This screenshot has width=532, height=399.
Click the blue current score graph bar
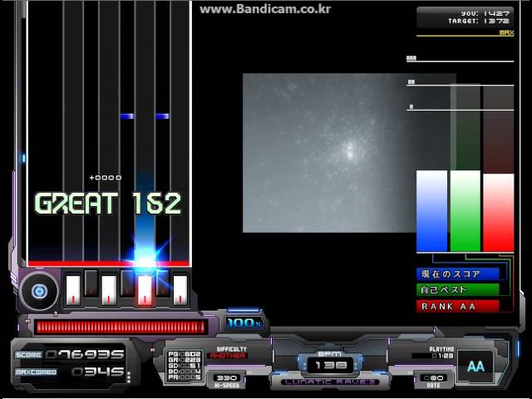(x=431, y=211)
